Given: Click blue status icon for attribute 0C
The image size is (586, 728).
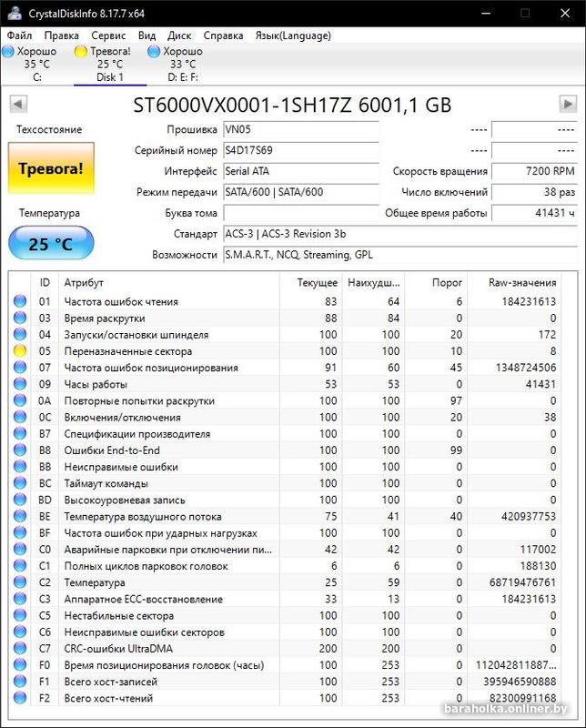Looking at the screenshot, I should pos(20,417).
